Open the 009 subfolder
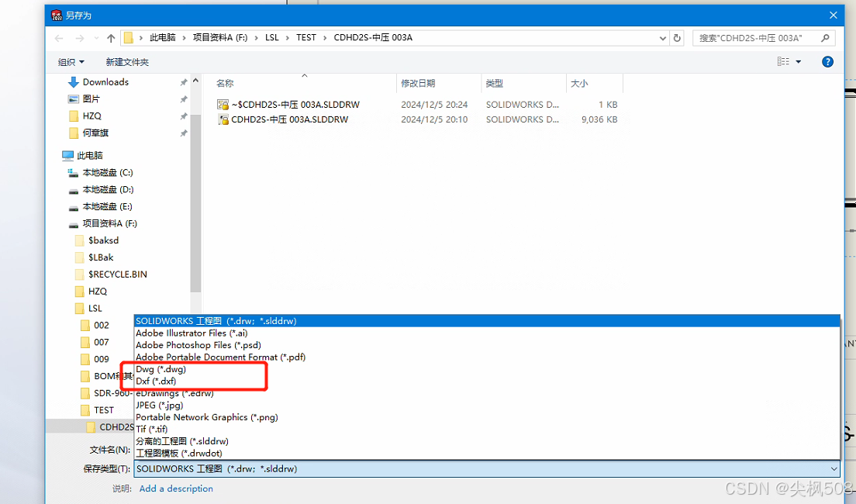 click(x=101, y=359)
